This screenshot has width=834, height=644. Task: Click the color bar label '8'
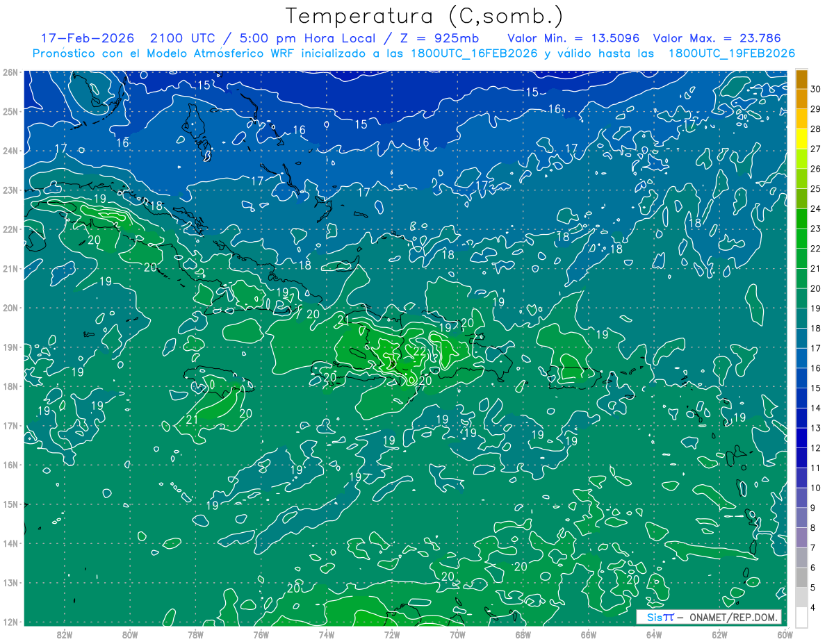tap(813, 527)
